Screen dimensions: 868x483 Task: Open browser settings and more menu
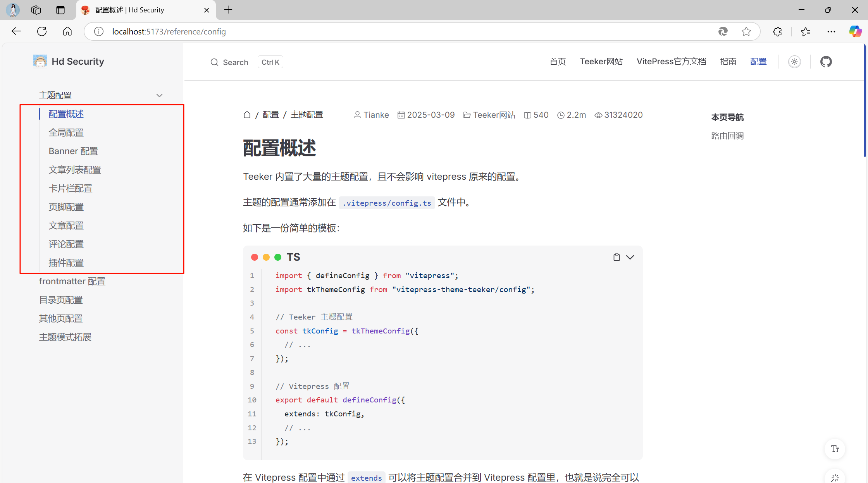pos(831,31)
